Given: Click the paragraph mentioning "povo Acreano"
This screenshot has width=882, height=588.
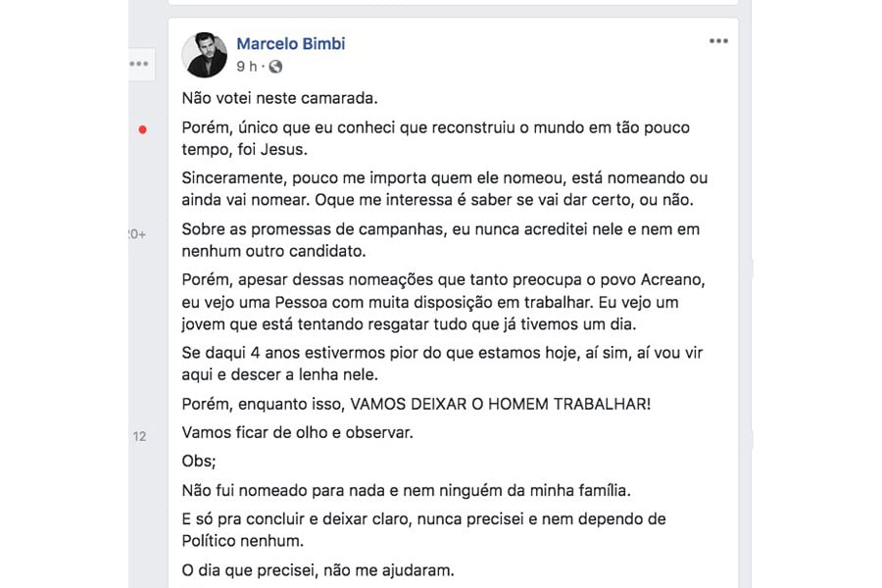Looking at the screenshot, I should (444, 301).
